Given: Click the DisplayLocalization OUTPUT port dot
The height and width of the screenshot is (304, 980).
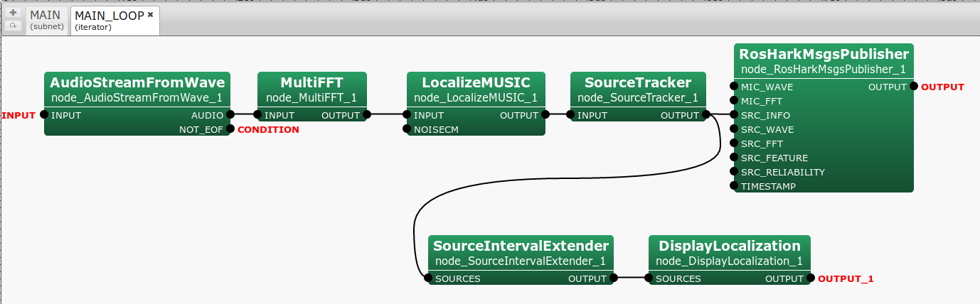Looking at the screenshot, I should [x=810, y=278].
